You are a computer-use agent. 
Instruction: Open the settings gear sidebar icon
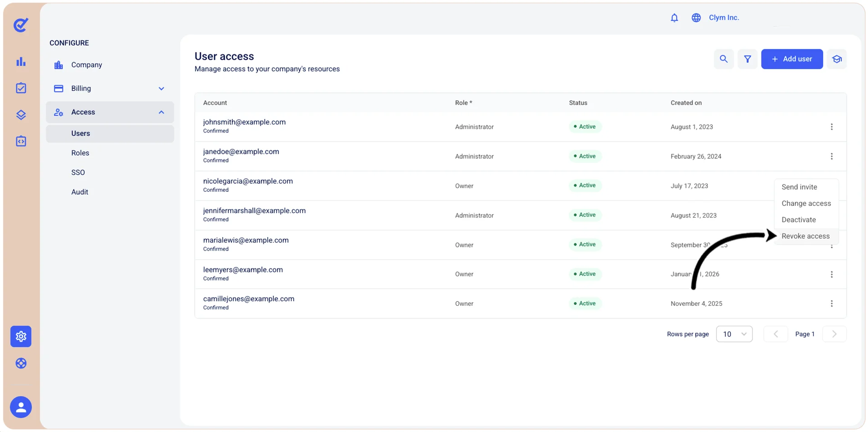pos(21,336)
